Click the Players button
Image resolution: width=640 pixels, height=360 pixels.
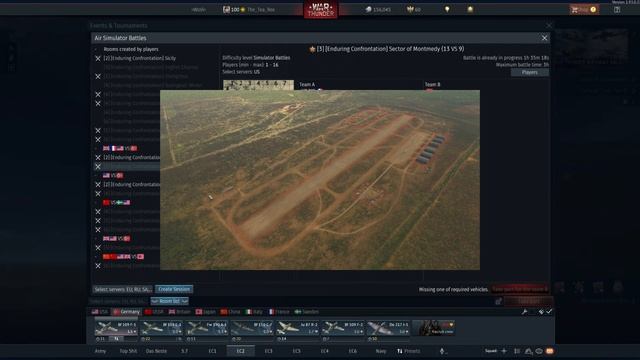click(x=530, y=72)
